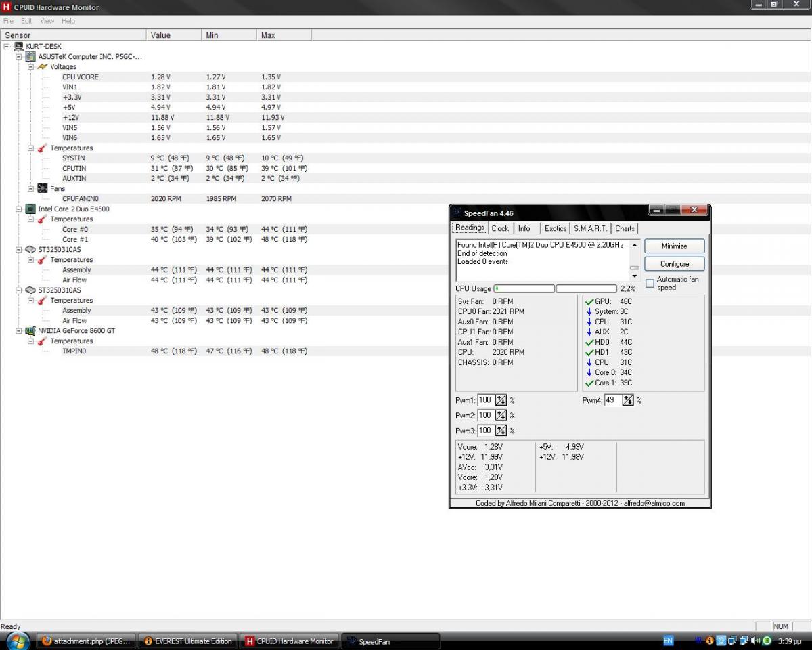
Task: Open the Windows Start orb
Action: click(17, 640)
